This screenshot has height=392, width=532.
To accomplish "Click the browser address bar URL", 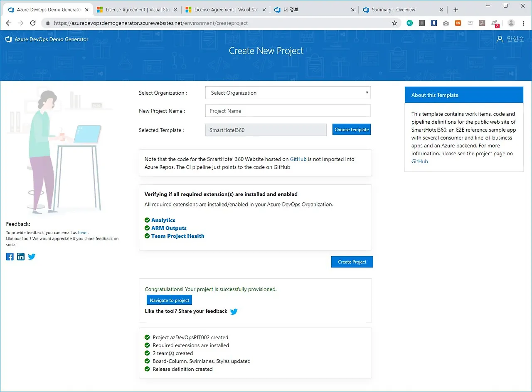I will click(x=151, y=23).
